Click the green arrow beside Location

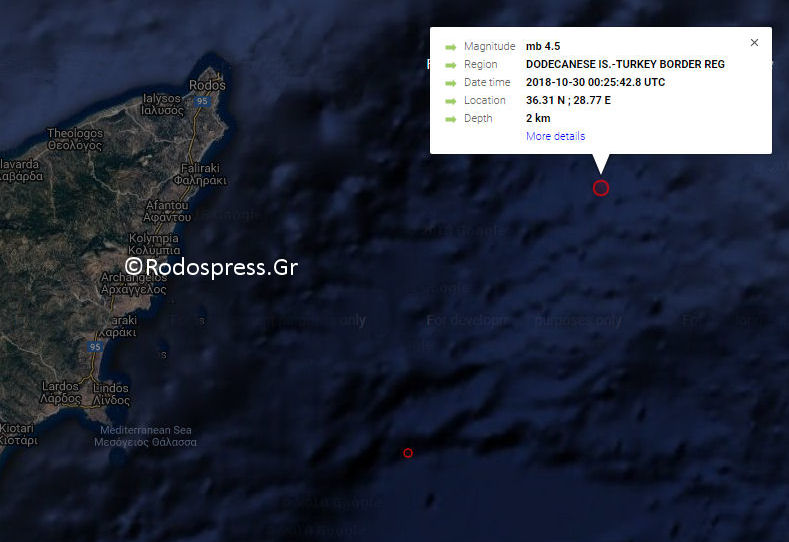tap(450, 101)
